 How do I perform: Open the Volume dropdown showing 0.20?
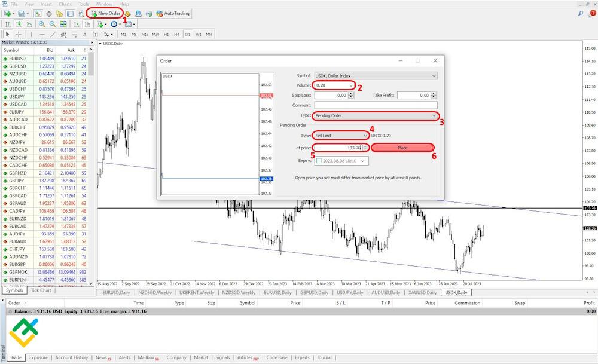[x=334, y=85]
